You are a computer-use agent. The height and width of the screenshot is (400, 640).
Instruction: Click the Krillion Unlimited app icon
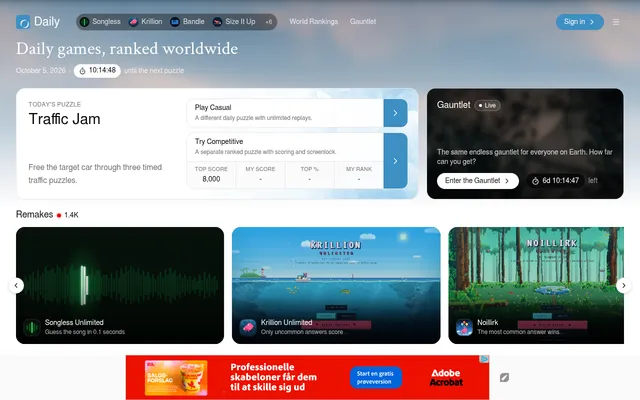point(248,327)
